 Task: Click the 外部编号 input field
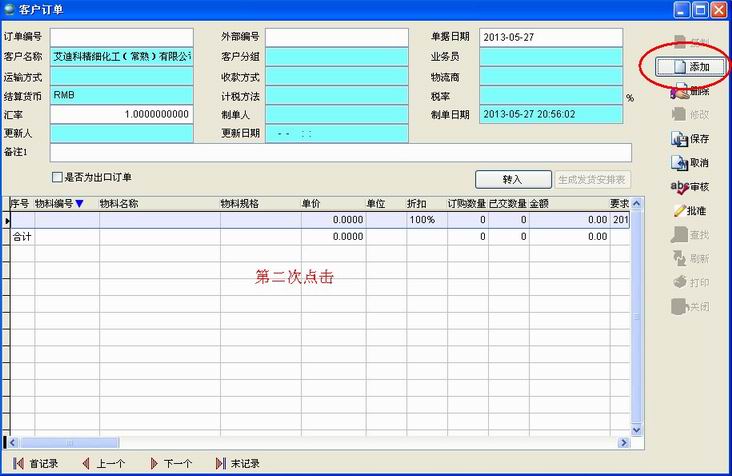tap(337, 37)
